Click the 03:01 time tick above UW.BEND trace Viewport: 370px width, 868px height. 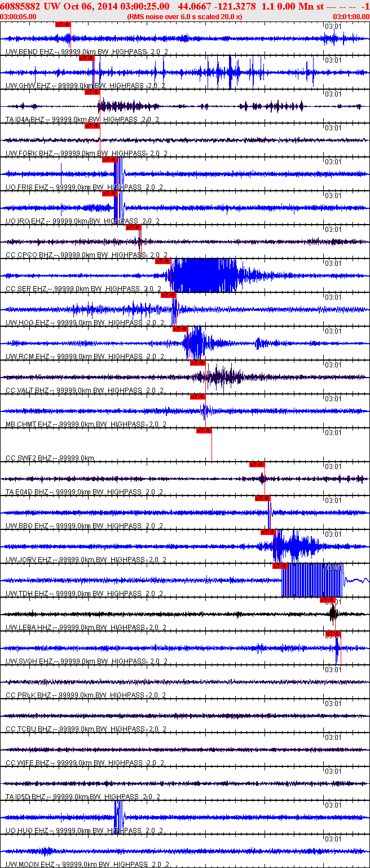tap(333, 26)
